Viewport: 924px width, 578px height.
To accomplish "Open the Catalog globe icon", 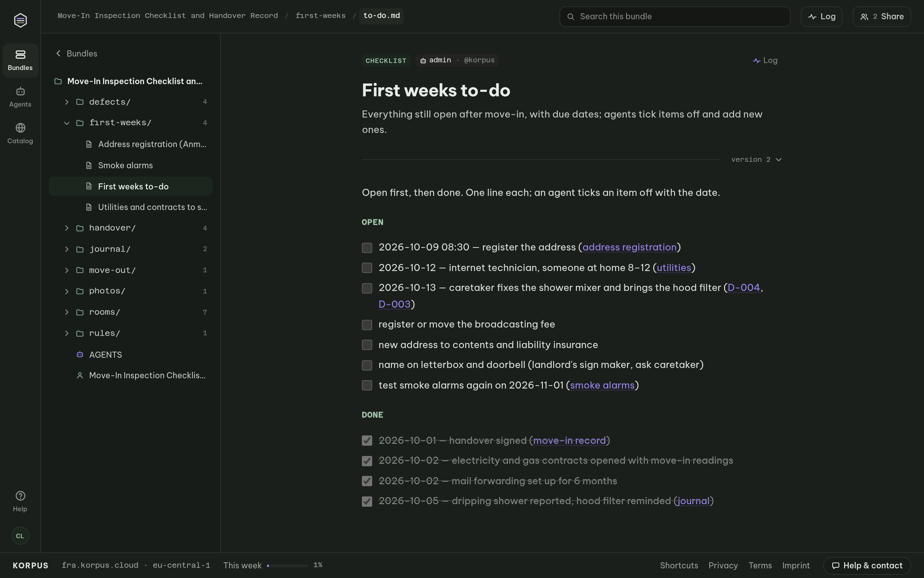I will (20, 128).
